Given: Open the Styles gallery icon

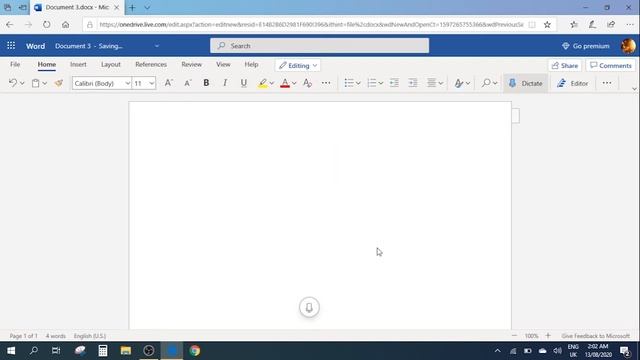Looking at the screenshot, I should (x=459, y=83).
